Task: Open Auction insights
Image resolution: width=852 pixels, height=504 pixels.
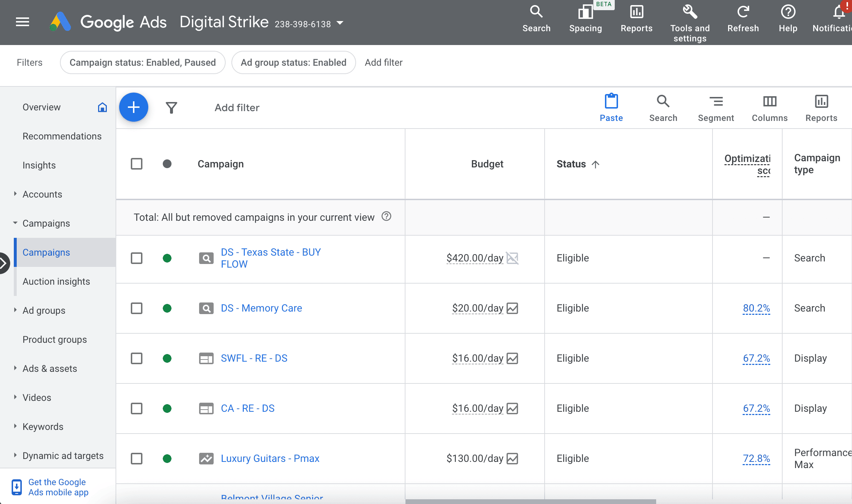Action: click(56, 281)
